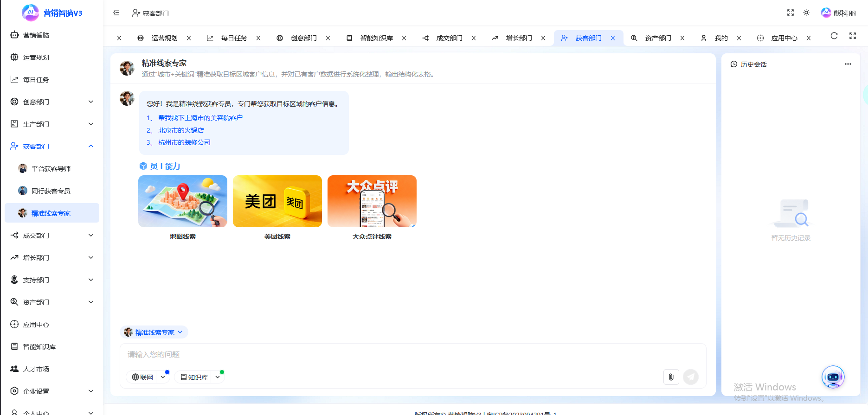
Task: Switch to the 智能知识库 tab
Action: pos(376,38)
